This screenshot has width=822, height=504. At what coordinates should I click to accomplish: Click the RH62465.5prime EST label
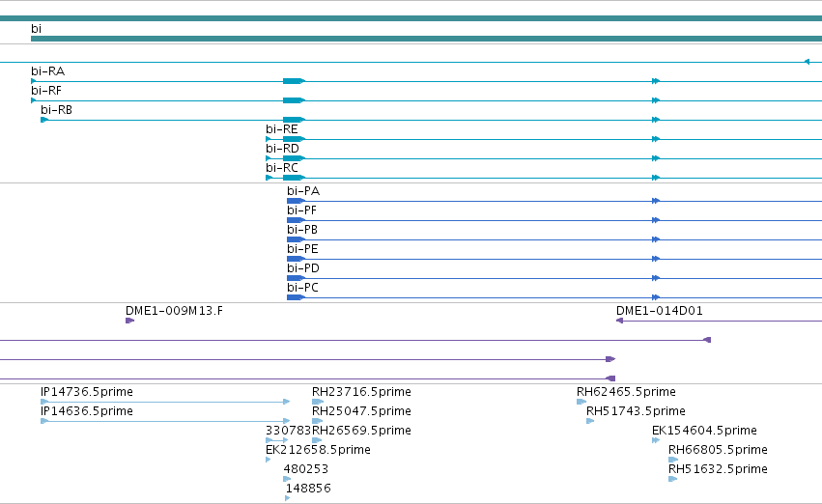[x=626, y=392]
